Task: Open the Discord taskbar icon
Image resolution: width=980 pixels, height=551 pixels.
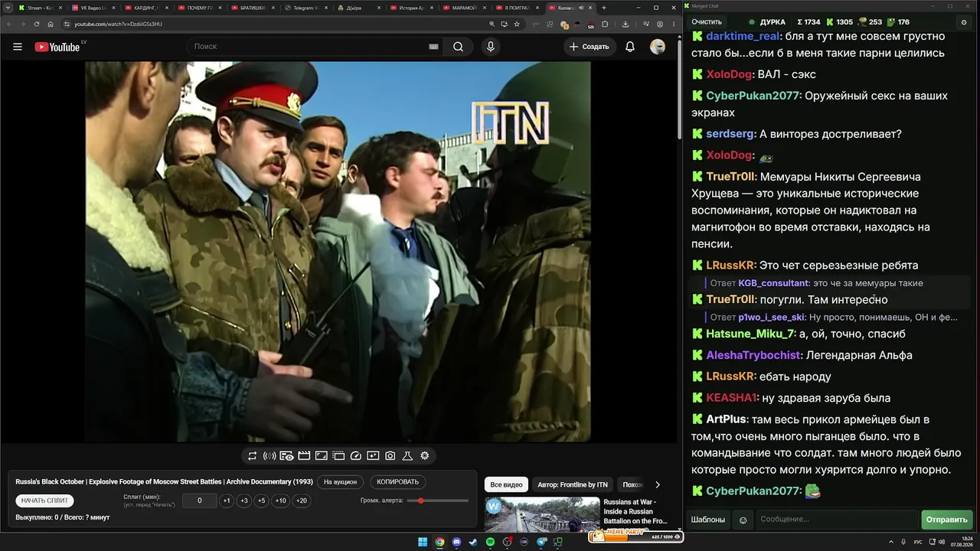Action: (457, 542)
